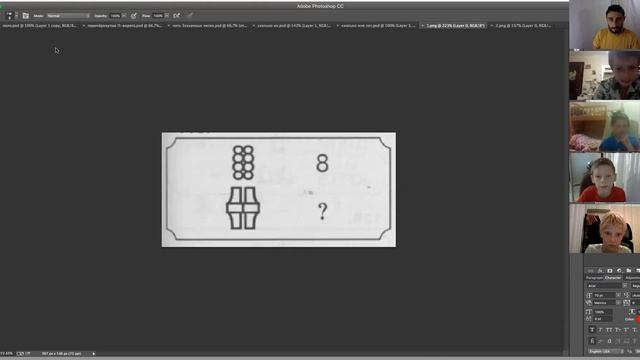This screenshot has width=640, height=360.
Task: Switch to the second document tab at 66.7%
Action: (124, 25)
